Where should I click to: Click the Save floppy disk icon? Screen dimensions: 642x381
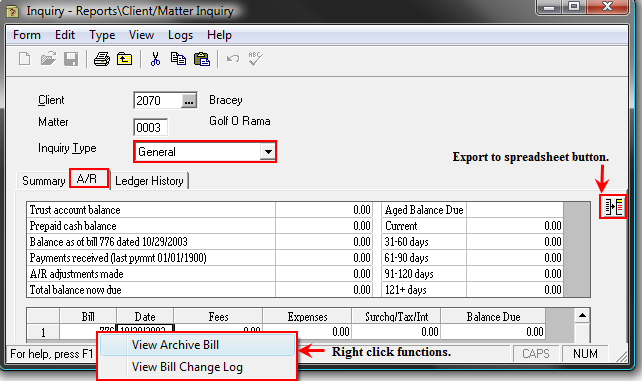point(71,59)
